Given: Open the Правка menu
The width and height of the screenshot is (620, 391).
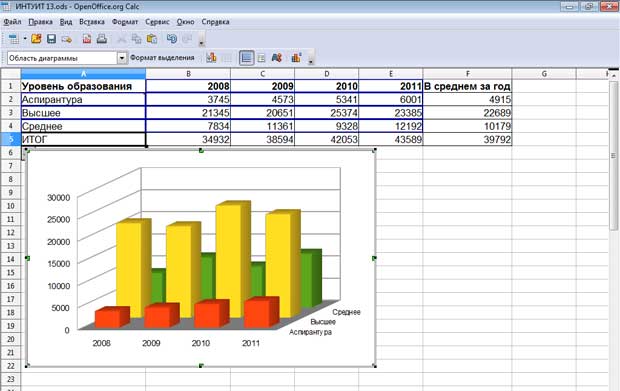Looking at the screenshot, I should [x=40, y=22].
